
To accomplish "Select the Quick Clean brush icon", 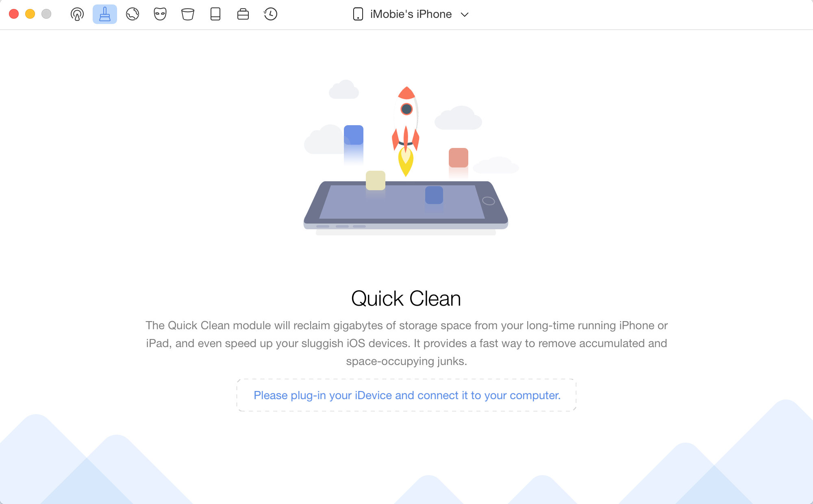I will pos(105,14).
